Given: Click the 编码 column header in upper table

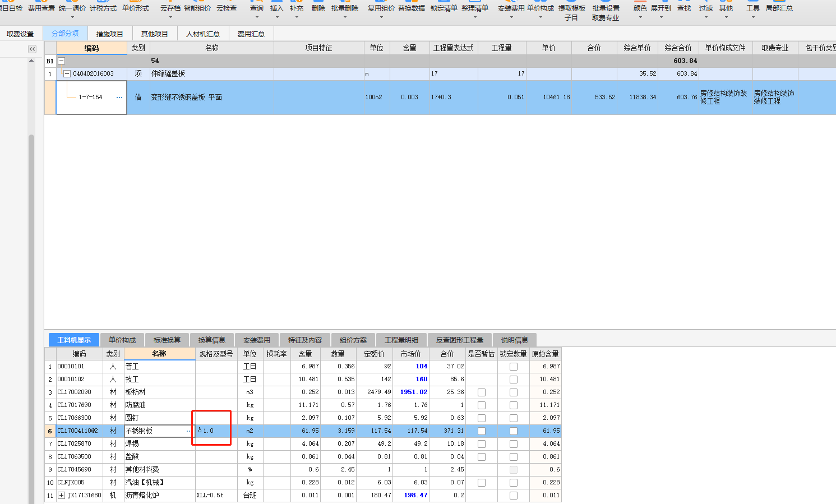Looking at the screenshot, I should click(x=91, y=48).
